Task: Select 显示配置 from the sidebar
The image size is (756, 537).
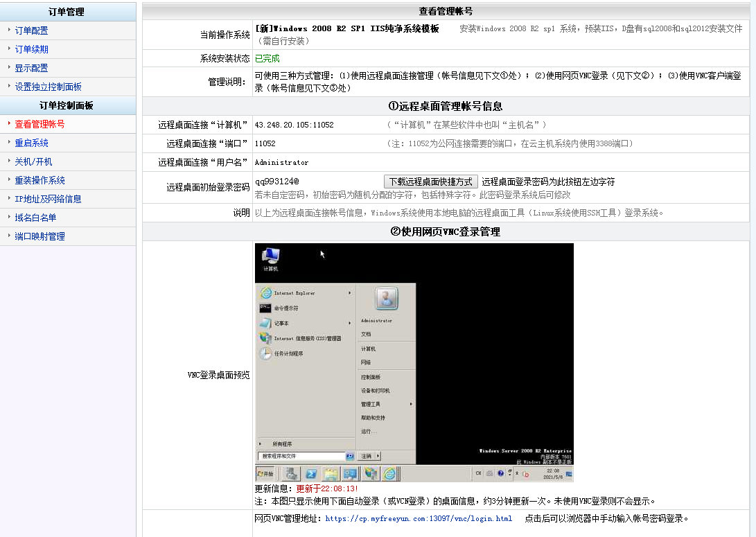Action: [31, 68]
